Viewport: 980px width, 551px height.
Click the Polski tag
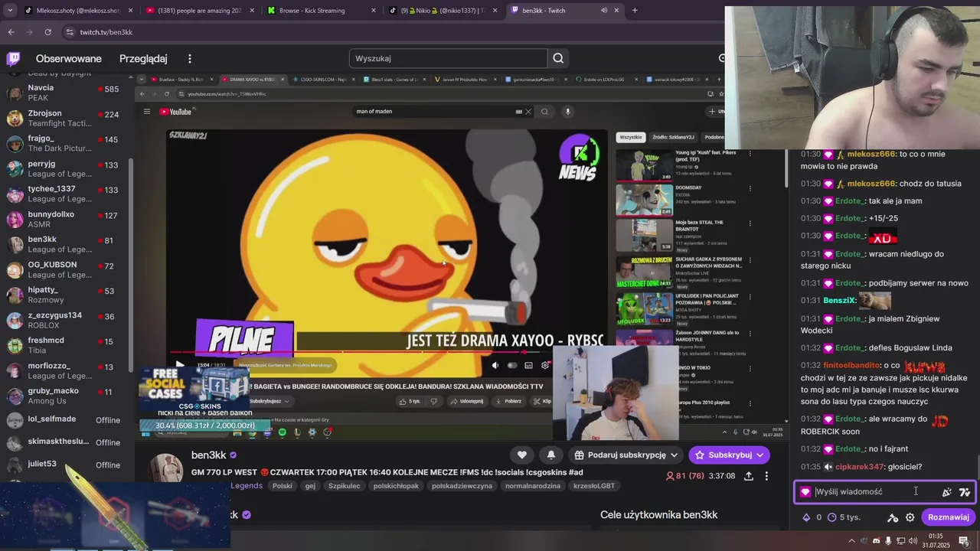283,486
